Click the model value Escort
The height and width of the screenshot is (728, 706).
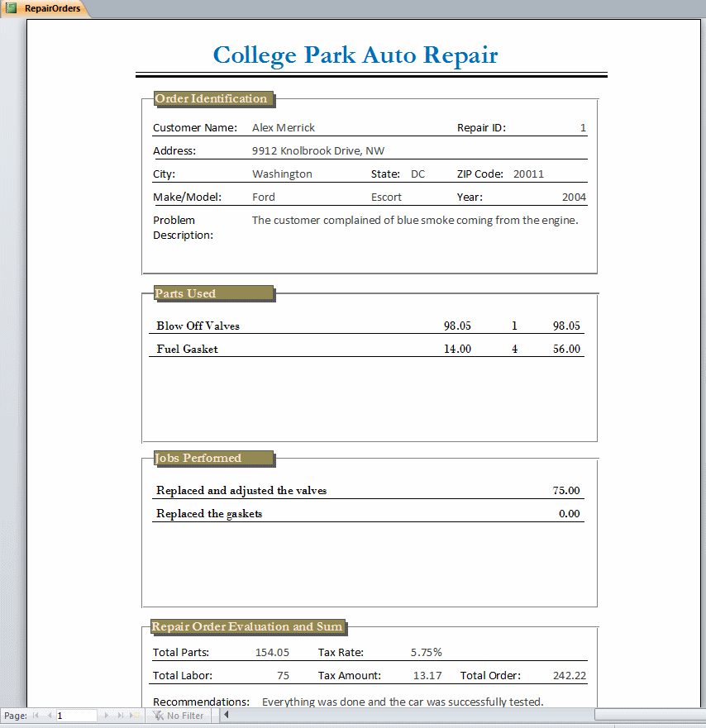point(386,197)
